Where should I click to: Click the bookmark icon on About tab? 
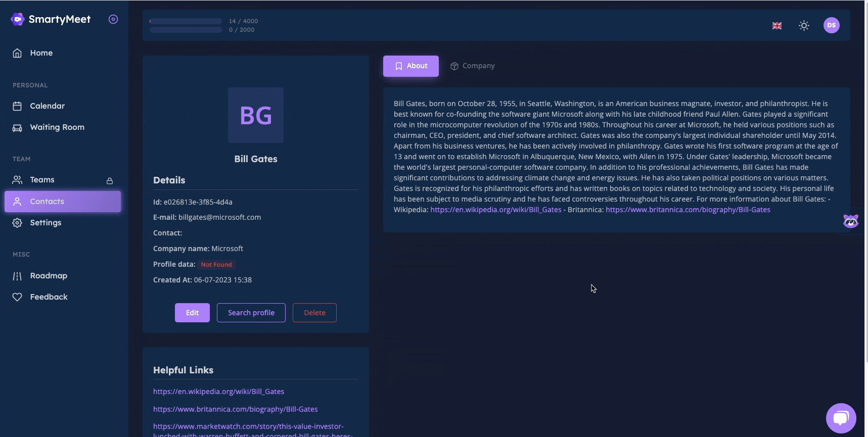click(399, 66)
